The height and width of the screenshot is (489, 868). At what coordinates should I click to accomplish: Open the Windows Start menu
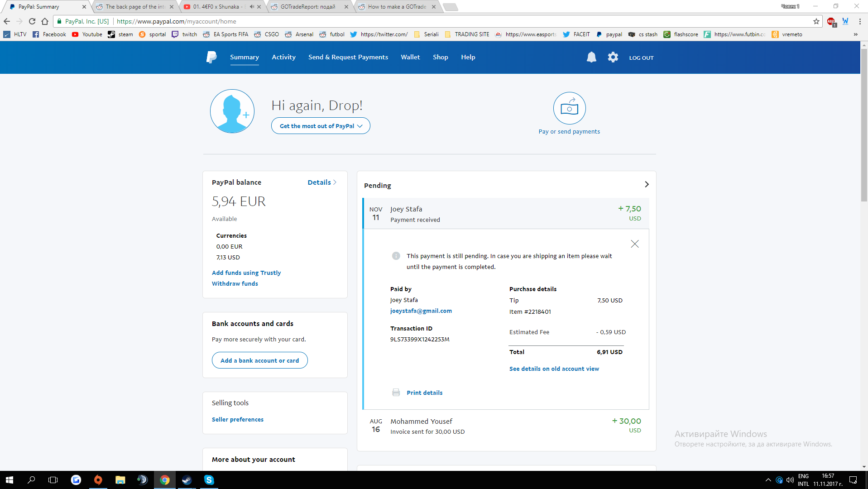pyautogui.click(x=10, y=480)
